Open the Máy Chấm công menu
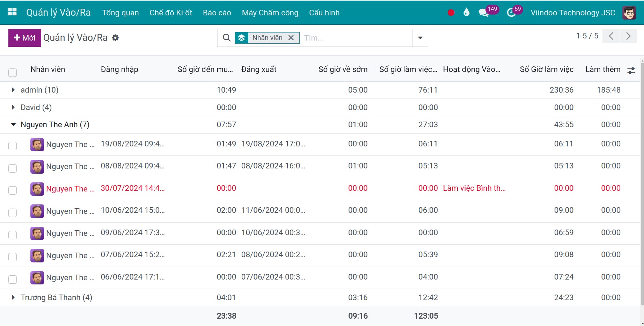Viewport: 644px width, 326px height. (270, 13)
